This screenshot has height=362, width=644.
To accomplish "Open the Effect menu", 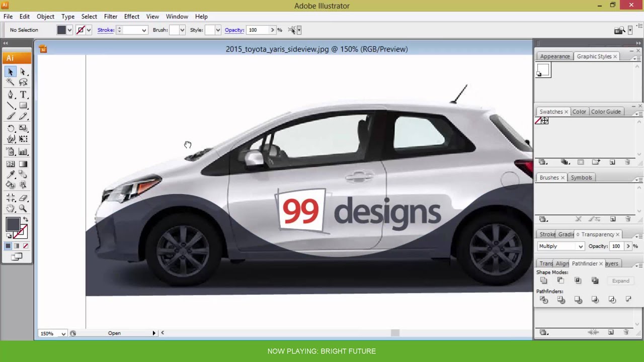I will (x=132, y=17).
